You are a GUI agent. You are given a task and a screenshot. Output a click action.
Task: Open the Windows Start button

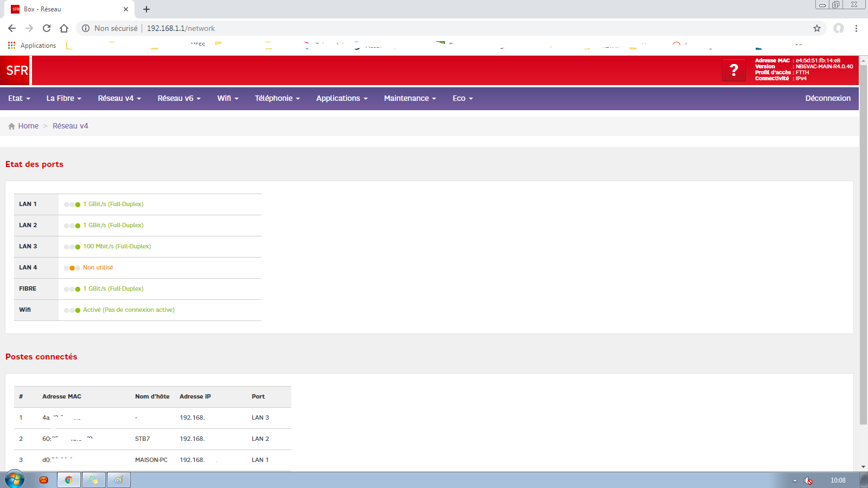pyautogui.click(x=15, y=480)
